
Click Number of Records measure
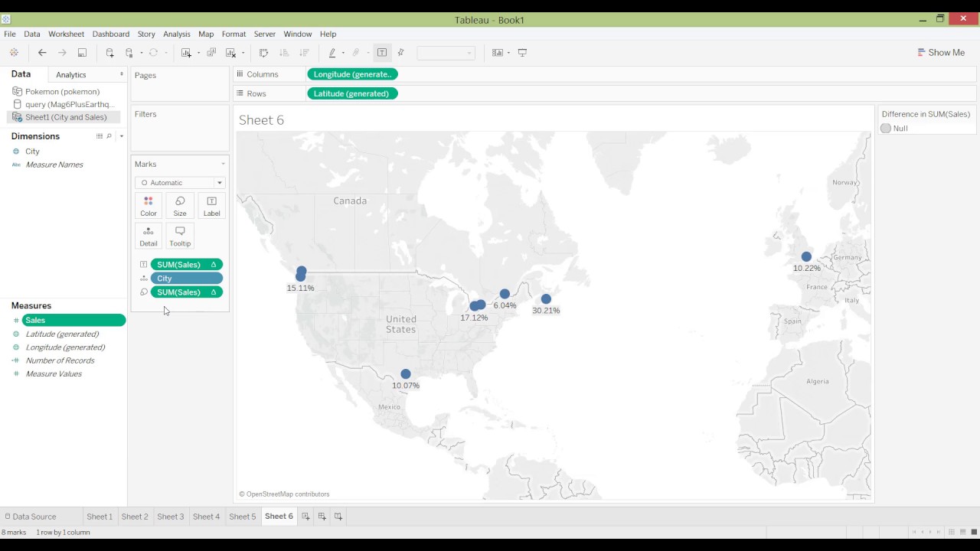pos(60,360)
